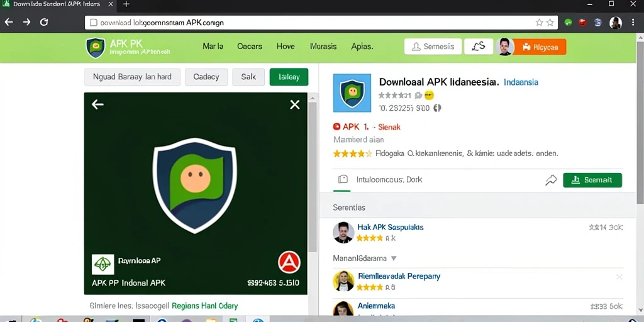Screen dimensions: 644x322
Task: Click the app shield icon beside the title
Action: (x=352, y=93)
